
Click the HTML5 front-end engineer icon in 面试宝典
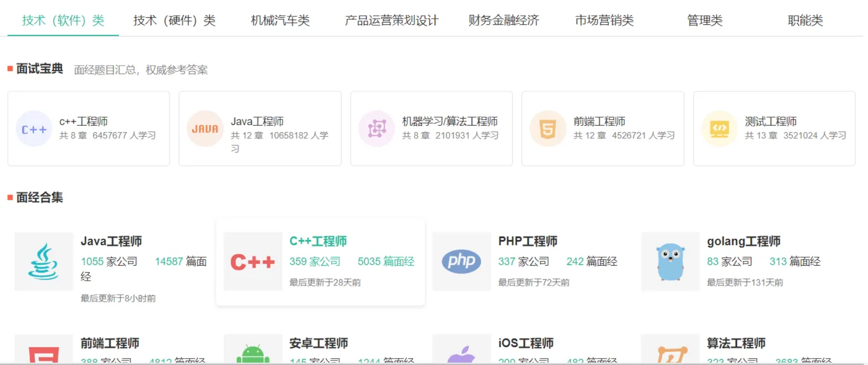pos(548,129)
